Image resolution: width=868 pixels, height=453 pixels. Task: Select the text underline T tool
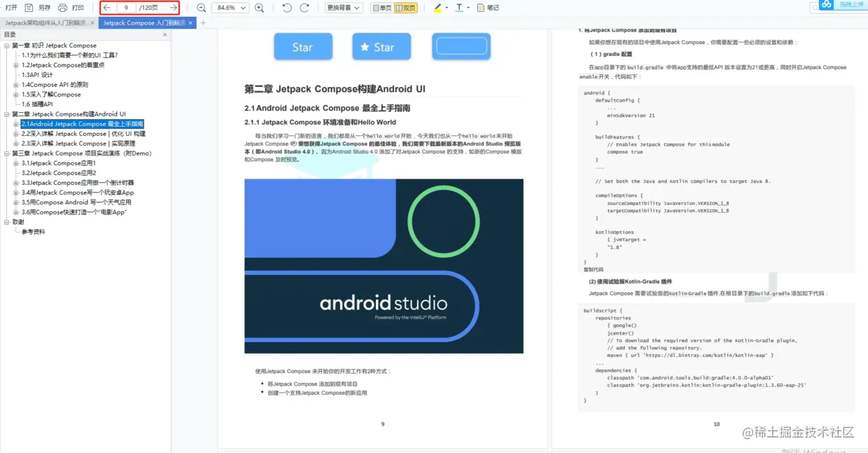click(459, 8)
